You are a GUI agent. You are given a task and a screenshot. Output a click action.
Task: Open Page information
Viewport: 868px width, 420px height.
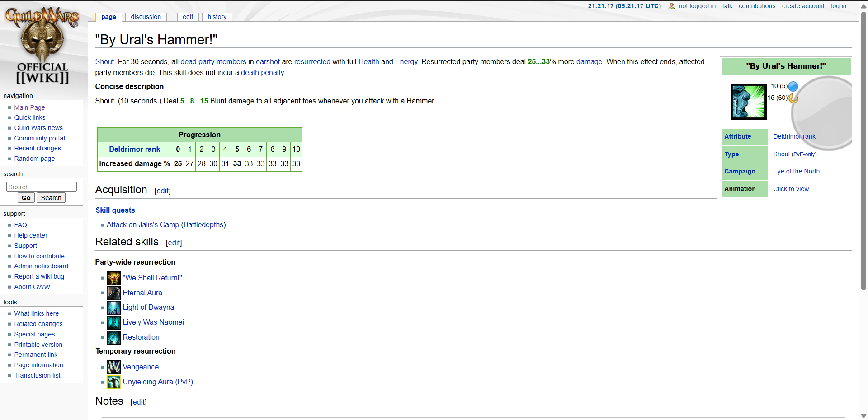[x=39, y=365]
